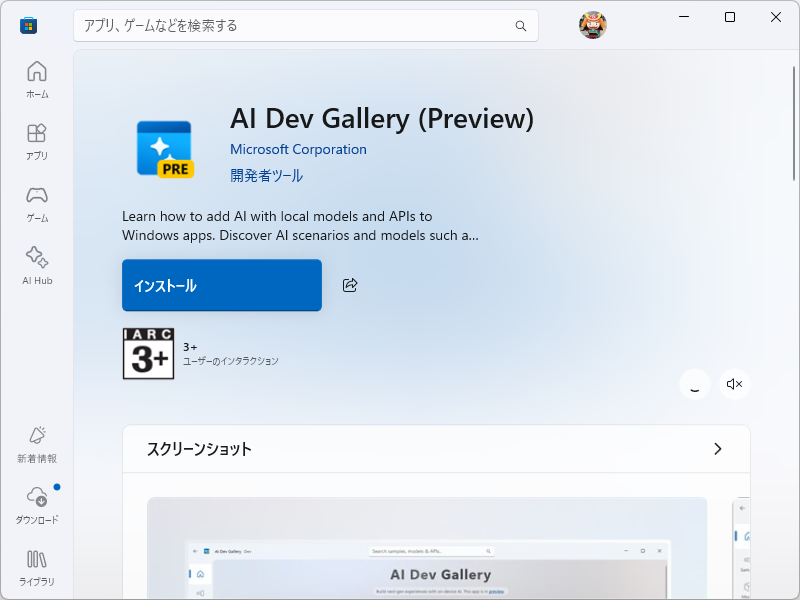Check your ダウンロード (Downloads)
The height and width of the screenshot is (600, 800).
36,505
